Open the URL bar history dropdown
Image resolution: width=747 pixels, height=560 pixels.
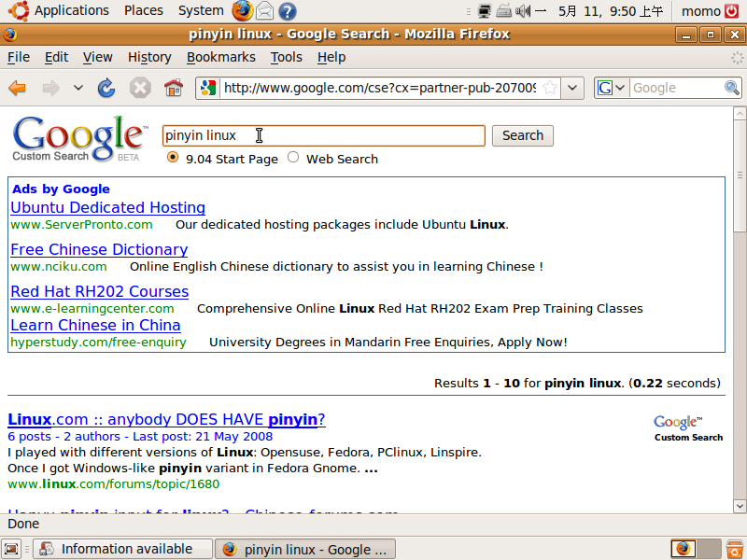[573, 89]
